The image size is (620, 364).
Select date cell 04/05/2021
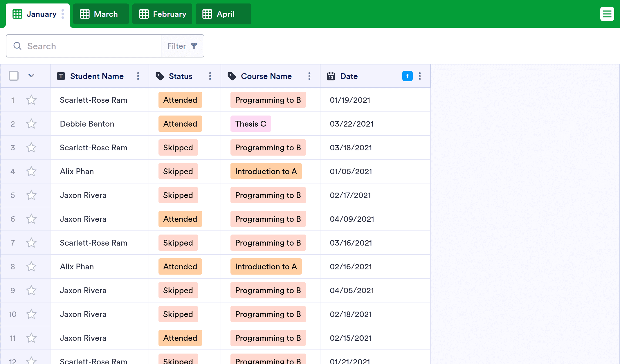(375, 290)
